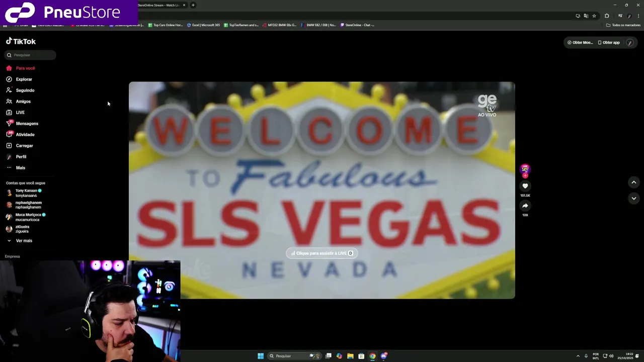Open the live creator's avatar beside video

point(525,168)
